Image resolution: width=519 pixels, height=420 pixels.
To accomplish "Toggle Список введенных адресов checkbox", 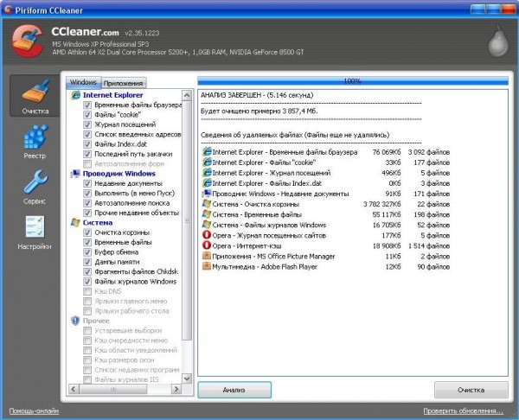I will tap(87, 135).
